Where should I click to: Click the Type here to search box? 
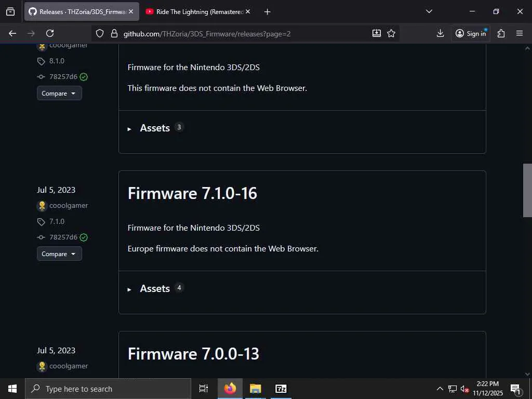pyautogui.click(x=108, y=389)
